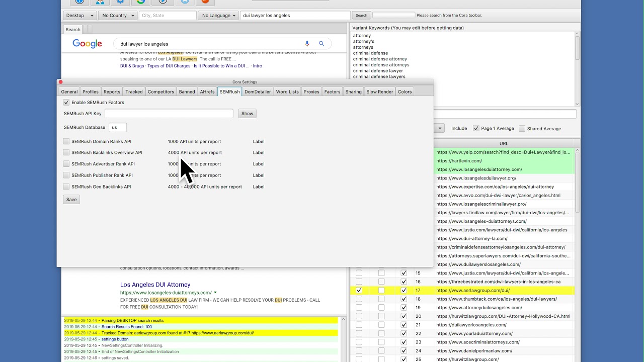Click the Google G toolbar icon
Viewport: 644px width, 362px height.
click(141, 2)
